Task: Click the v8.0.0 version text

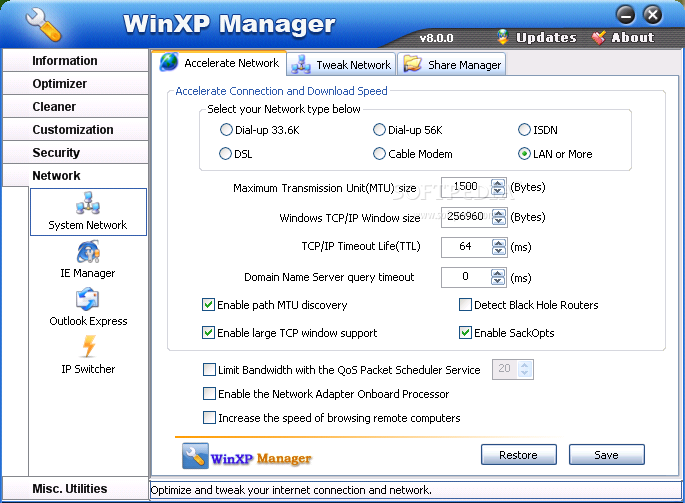Action: coord(436,38)
